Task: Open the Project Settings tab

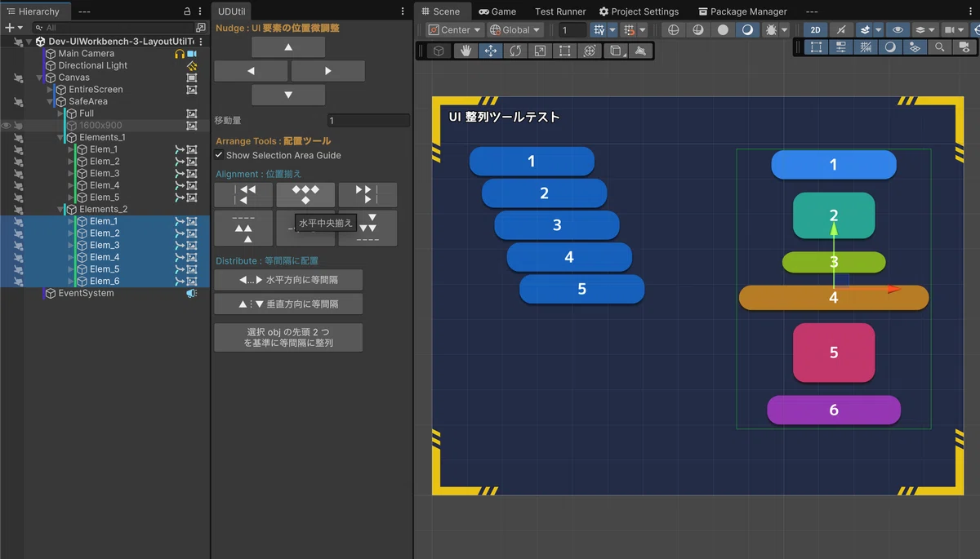Action: [639, 11]
